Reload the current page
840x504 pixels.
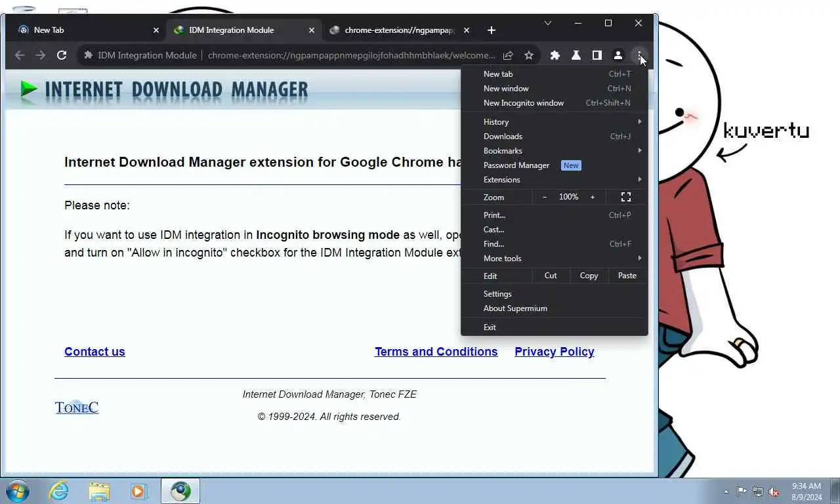point(62,55)
